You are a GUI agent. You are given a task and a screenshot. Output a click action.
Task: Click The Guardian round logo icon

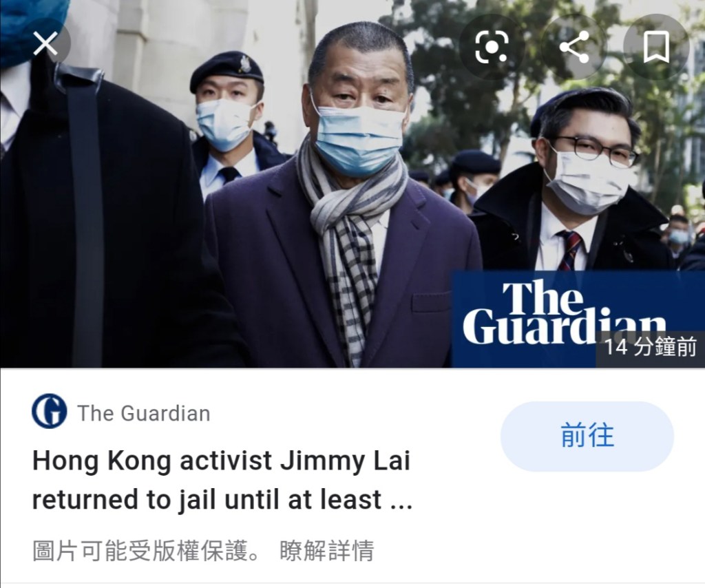(50, 411)
